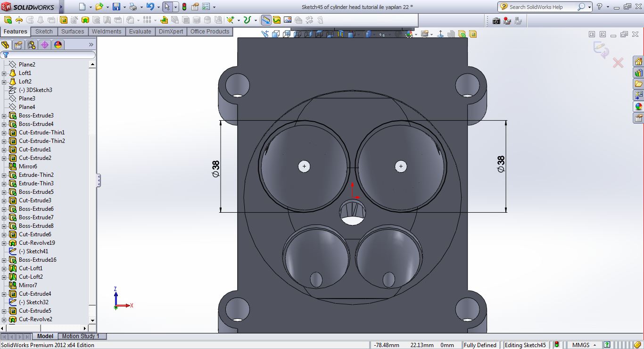Click the right Ø38 dimension text
This screenshot has width=644, height=349.
point(501,164)
